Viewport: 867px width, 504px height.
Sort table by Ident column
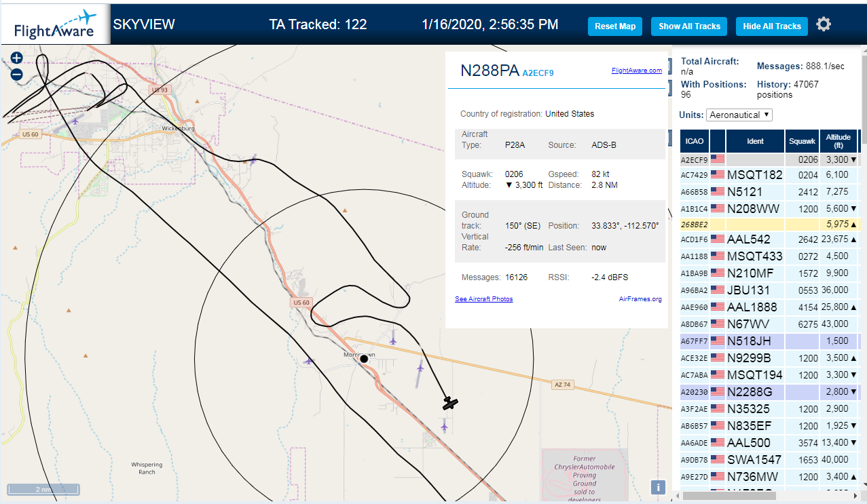755,141
